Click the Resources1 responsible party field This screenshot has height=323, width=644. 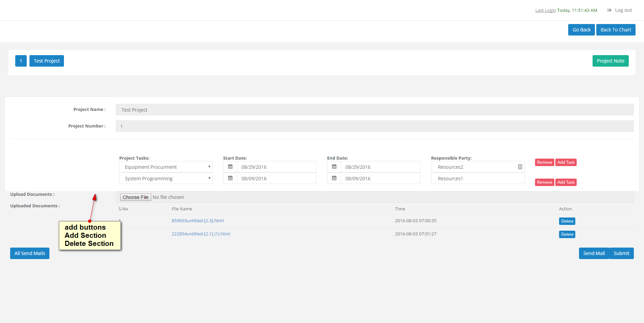(478, 178)
